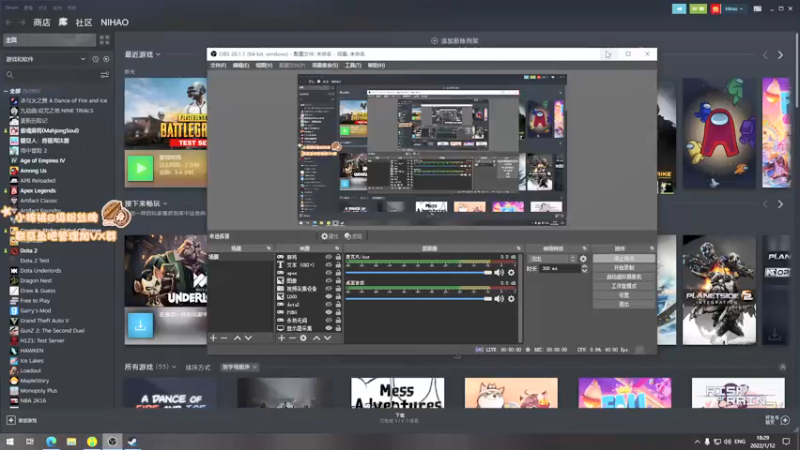
Task: Toggle visibility of 文本 (GDI+) source
Action: [x=329, y=265]
